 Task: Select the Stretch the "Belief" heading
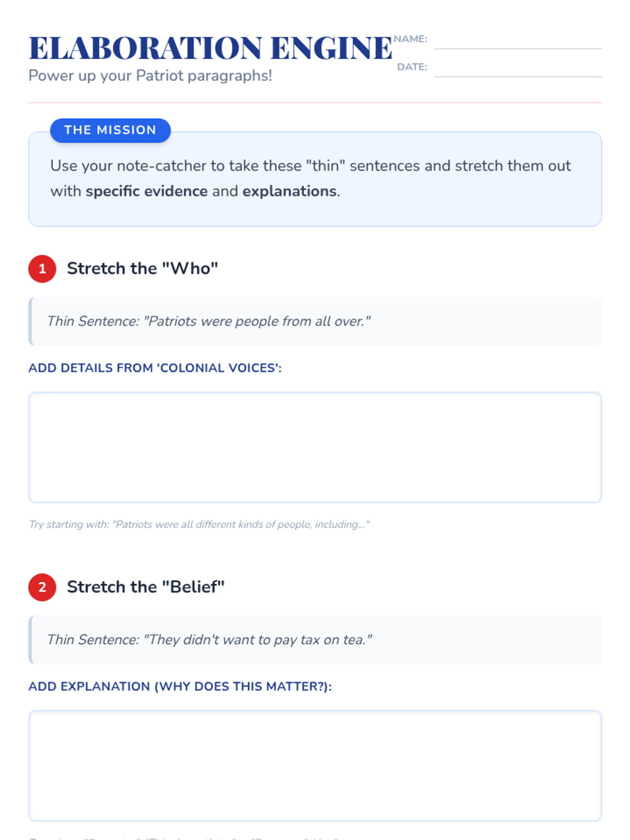coord(145,587)
